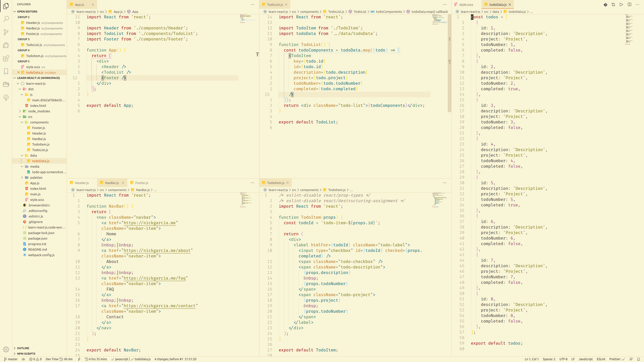Select the App.js tab
Screen dimensions: 644x362
tap(79, 5)
